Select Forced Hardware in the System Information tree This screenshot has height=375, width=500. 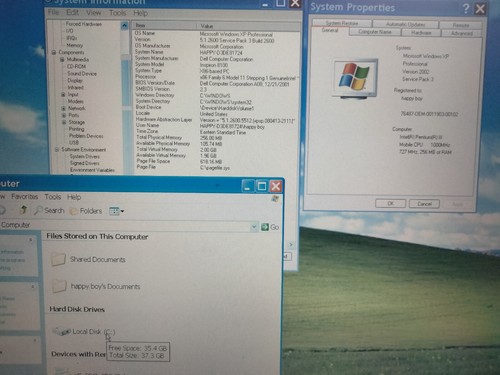[x=84, y=24]
